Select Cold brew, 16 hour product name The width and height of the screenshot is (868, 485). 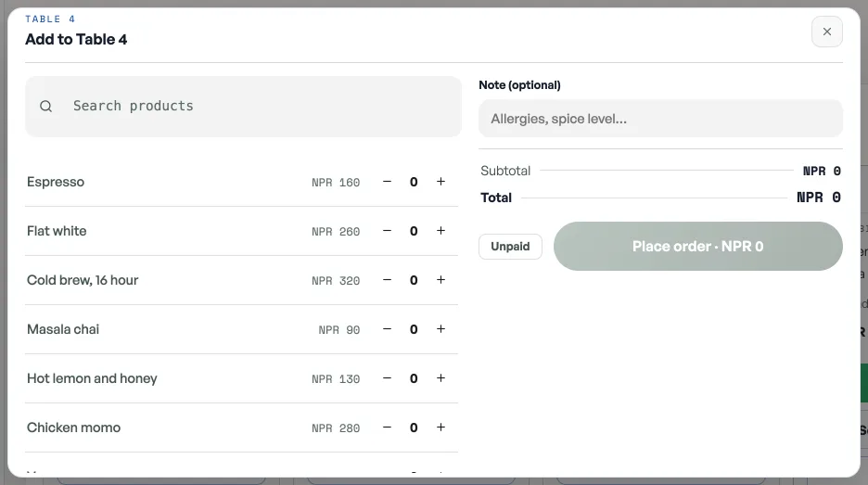(x=83, y=280)
